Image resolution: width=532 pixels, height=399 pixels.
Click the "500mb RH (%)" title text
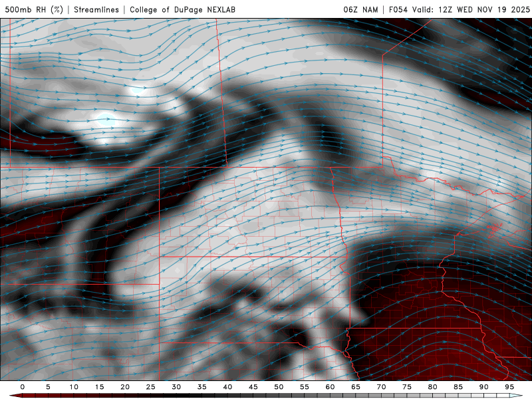34,9
